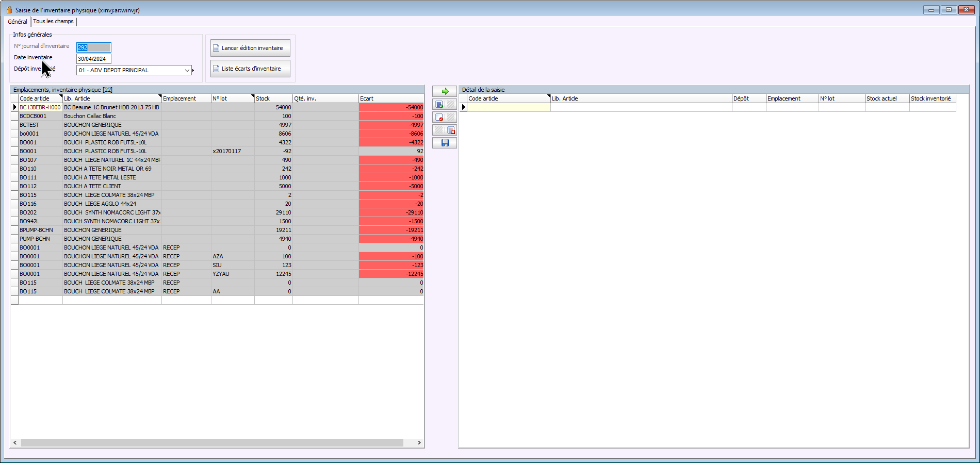Select the Général tab

18,22
